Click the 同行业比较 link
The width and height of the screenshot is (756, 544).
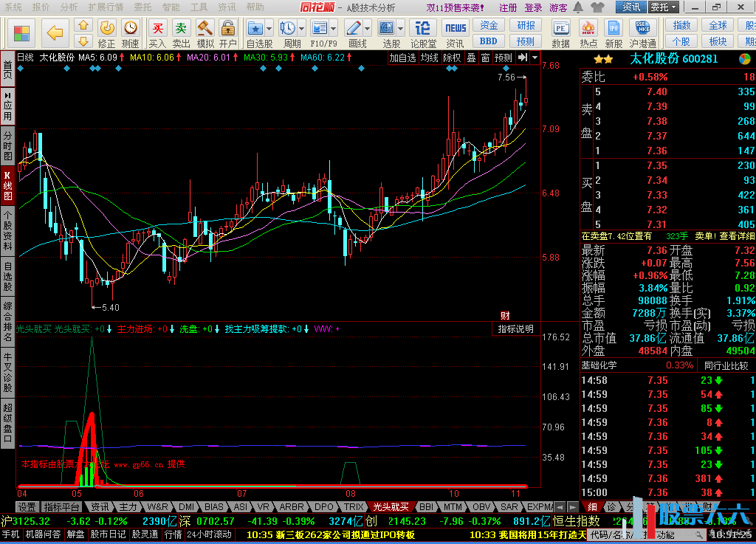tap(726, 365)
